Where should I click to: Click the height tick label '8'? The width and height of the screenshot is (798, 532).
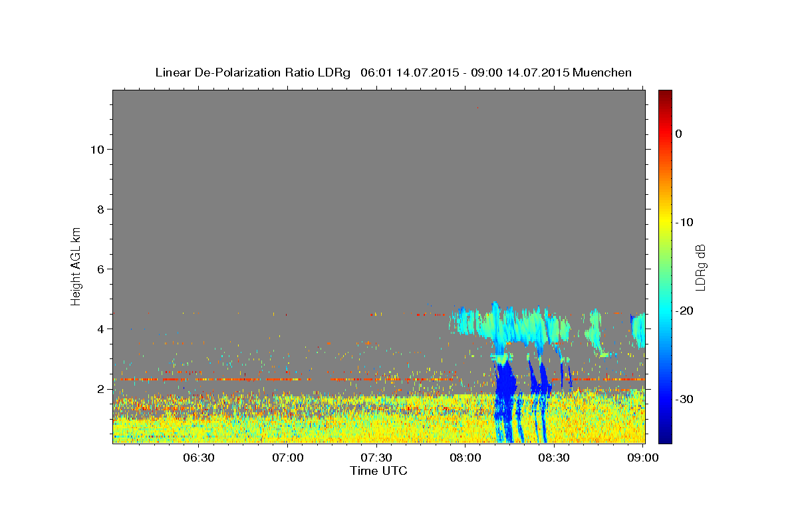point(100,209)
